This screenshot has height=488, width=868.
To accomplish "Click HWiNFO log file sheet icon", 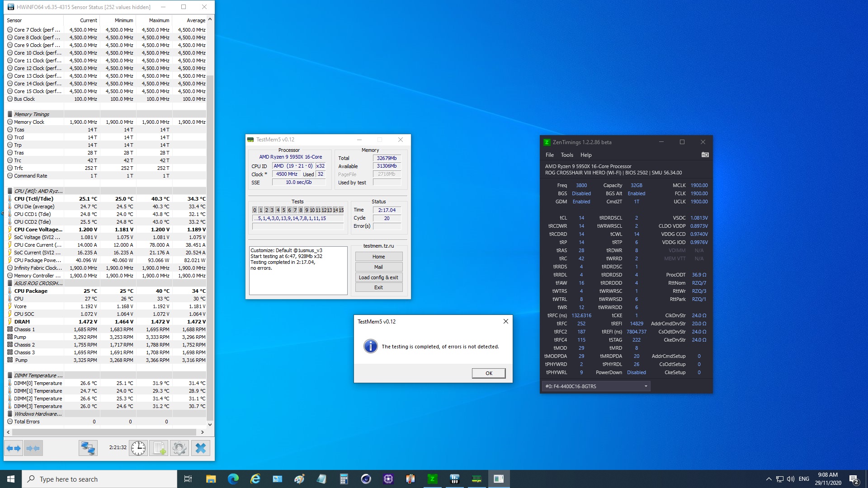I will pos(159,448).
